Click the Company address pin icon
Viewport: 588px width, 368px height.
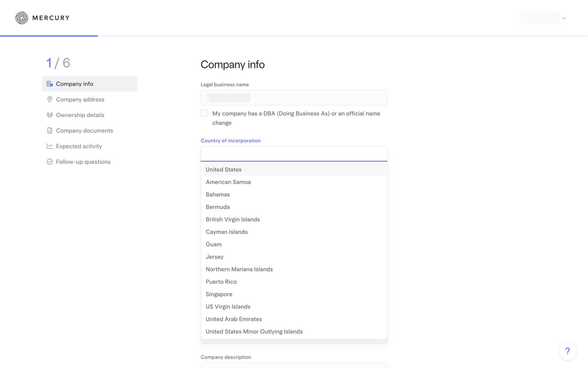[50, 99]
